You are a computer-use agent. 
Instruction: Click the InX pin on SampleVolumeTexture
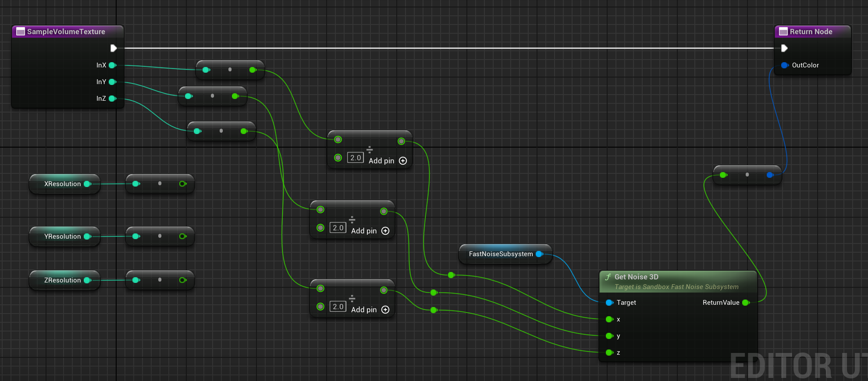(112, 65)
